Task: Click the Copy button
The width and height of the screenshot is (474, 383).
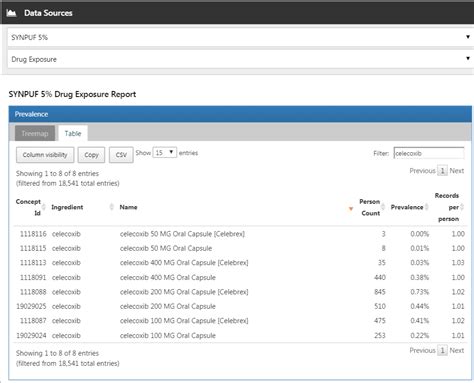Action: 91,155
